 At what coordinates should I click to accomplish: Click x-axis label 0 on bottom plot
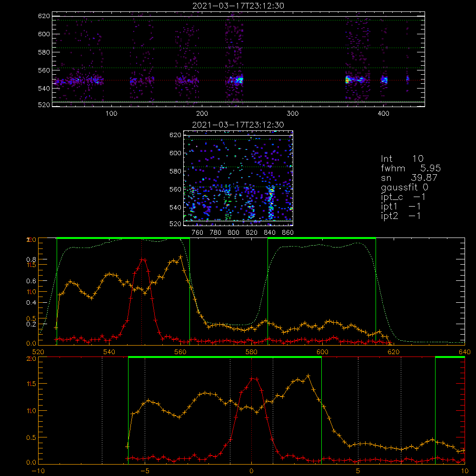[x=251, y=471]
